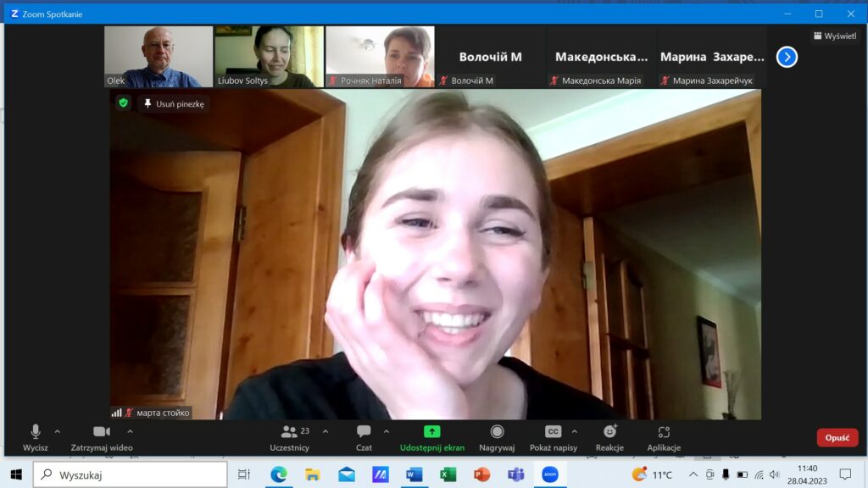Mute microphone with Wycisz button
868x488 pixels.
(x=36, y=438)
